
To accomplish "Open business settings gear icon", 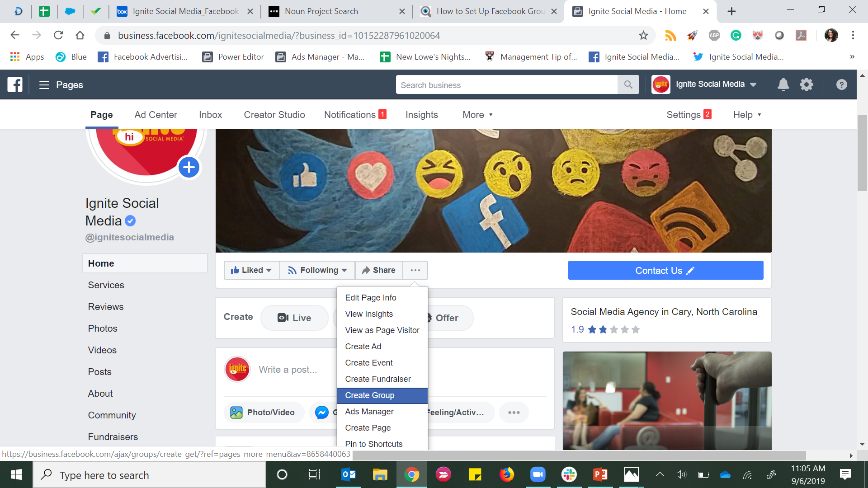I will pyautogui.click(x=807, y=84).
